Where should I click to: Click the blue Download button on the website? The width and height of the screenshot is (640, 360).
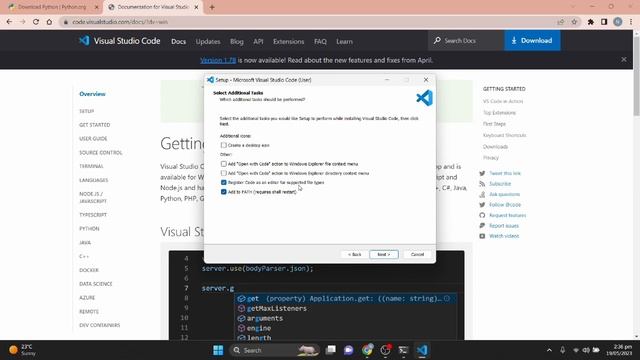click(x=532, y=40)
